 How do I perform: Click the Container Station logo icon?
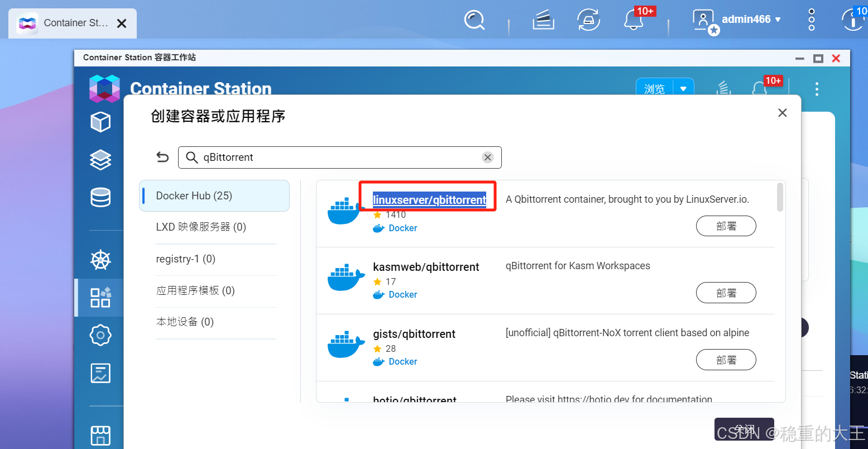(104, 88)
